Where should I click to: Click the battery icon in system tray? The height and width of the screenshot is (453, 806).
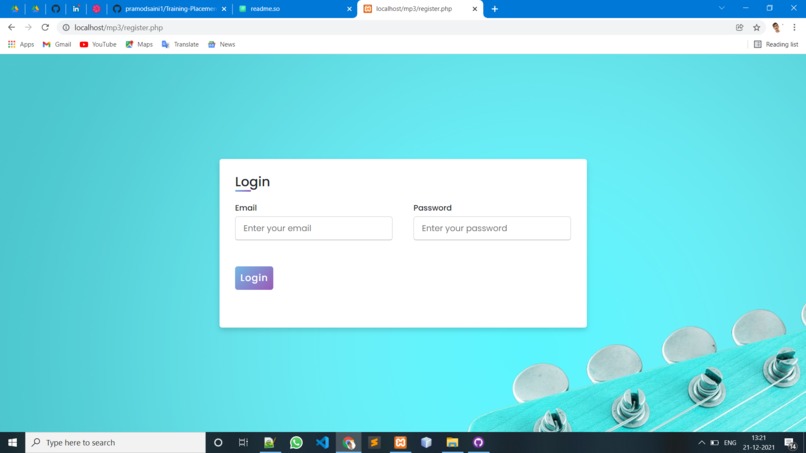pos(715,443)
